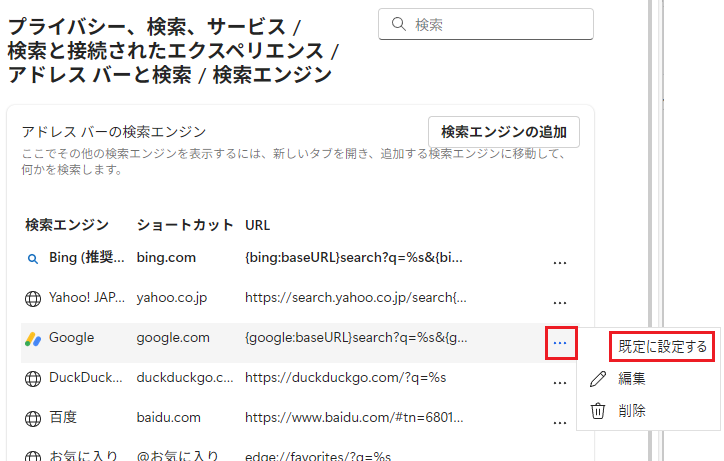Click the Bing search magnifier icon
This screenshot has width=724, height=461.
32,259
